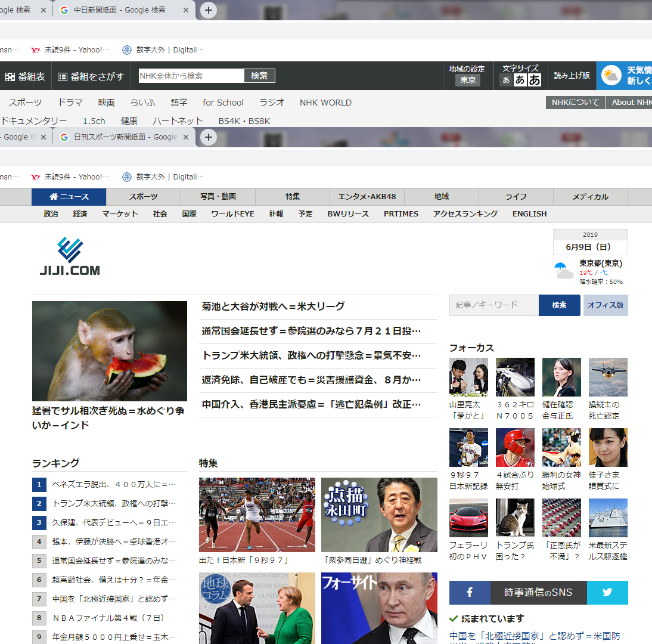
Task: Open new tab in upper browser window
Action: [x=209, y=10]
